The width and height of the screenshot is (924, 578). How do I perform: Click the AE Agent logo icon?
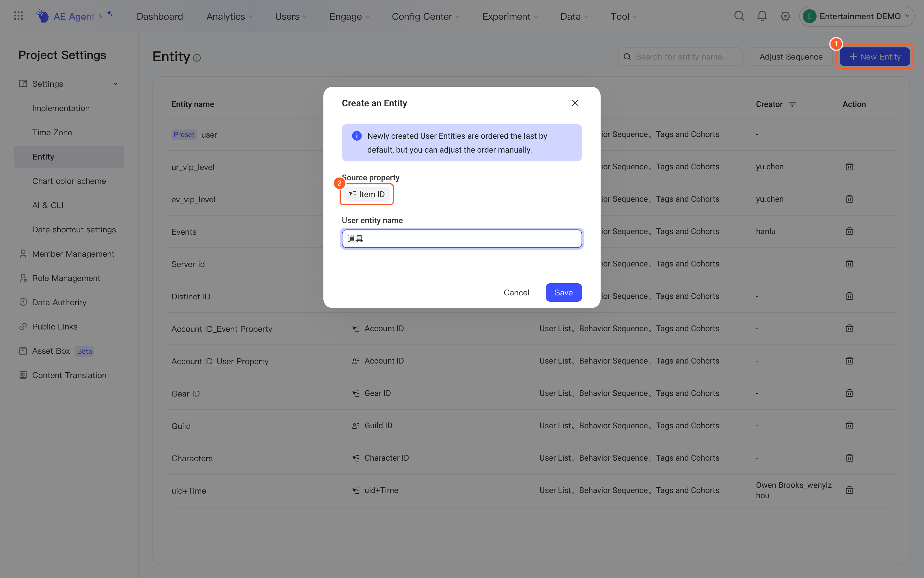42,16
